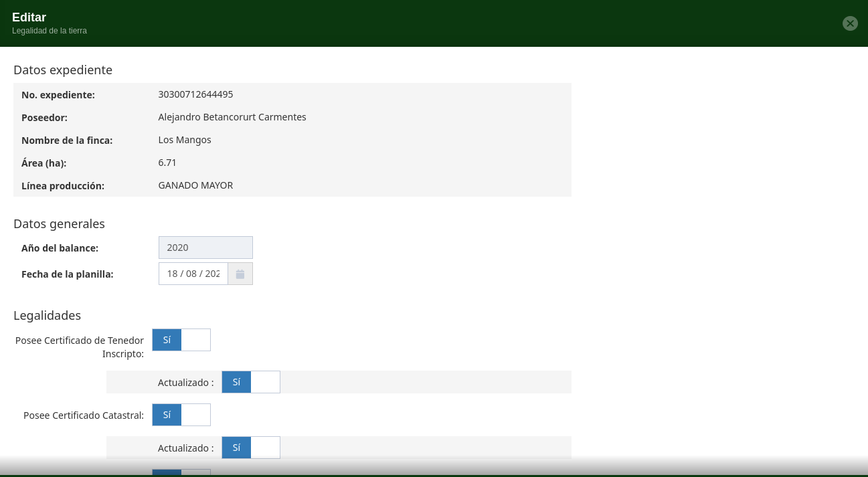Open the calendar picker for Fecha de la planilla
This screenshot has height=477, width=868.
point(240,274)
